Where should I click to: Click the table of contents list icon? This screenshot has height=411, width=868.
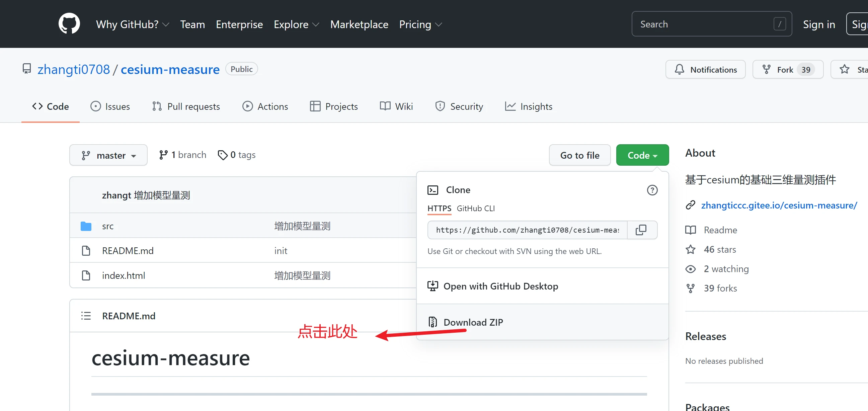point(86,316)
